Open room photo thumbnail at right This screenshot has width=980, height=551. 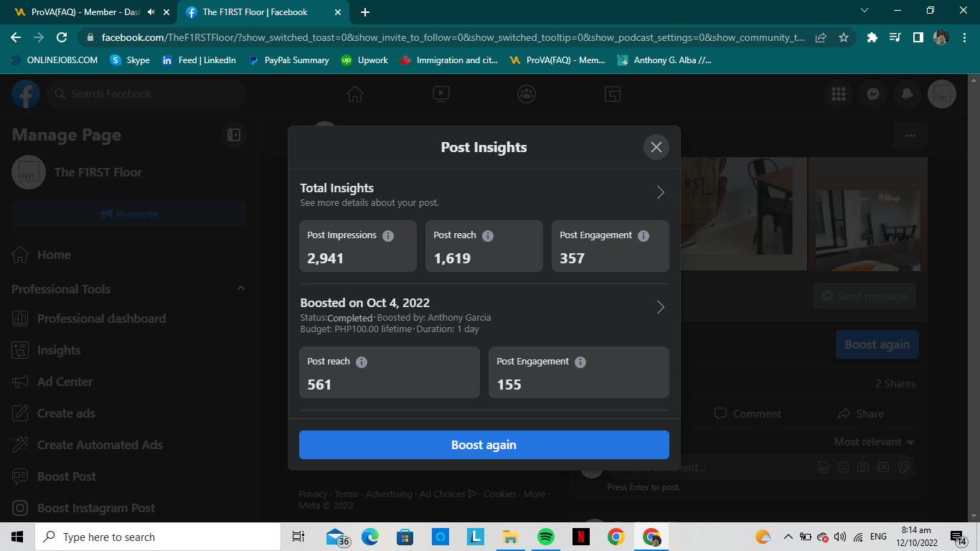click(867, 215)
